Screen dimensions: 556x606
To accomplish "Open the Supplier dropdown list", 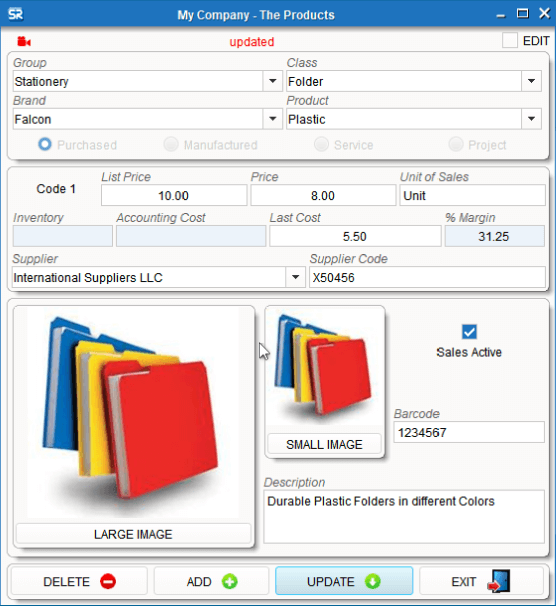I will 296,277.
